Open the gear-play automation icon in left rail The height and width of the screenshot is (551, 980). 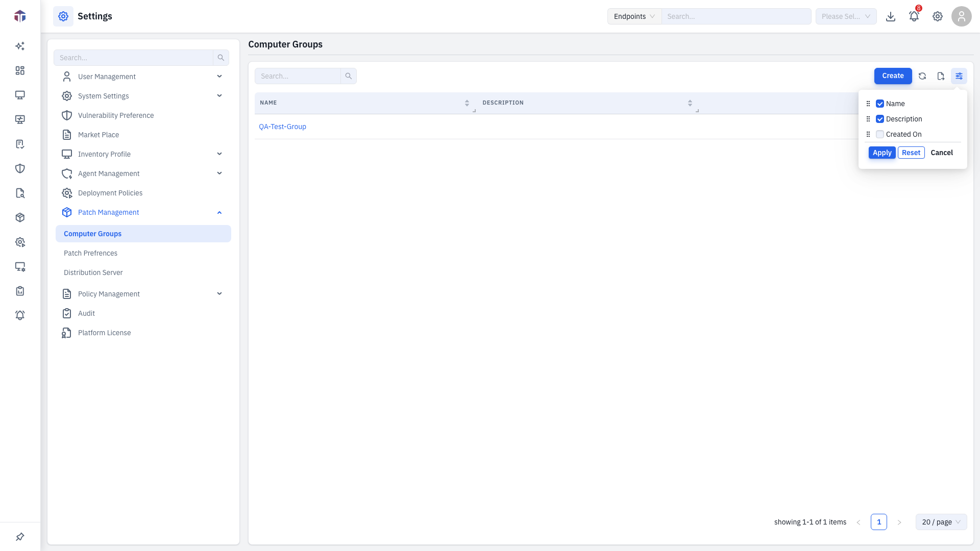point(20,242)
